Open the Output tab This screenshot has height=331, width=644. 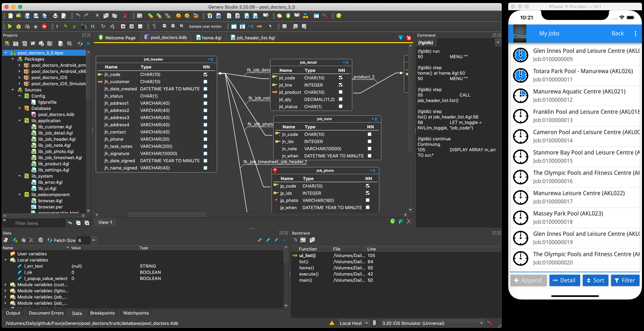(13, 313)
